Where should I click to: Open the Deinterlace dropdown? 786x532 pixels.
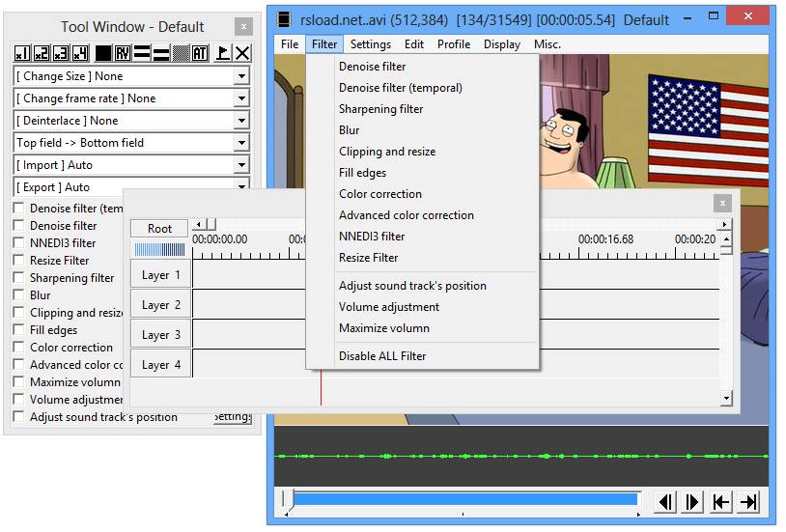(241, 121)
